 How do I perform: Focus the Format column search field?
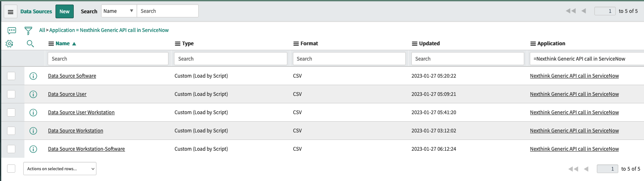click(x=349, y=59)
